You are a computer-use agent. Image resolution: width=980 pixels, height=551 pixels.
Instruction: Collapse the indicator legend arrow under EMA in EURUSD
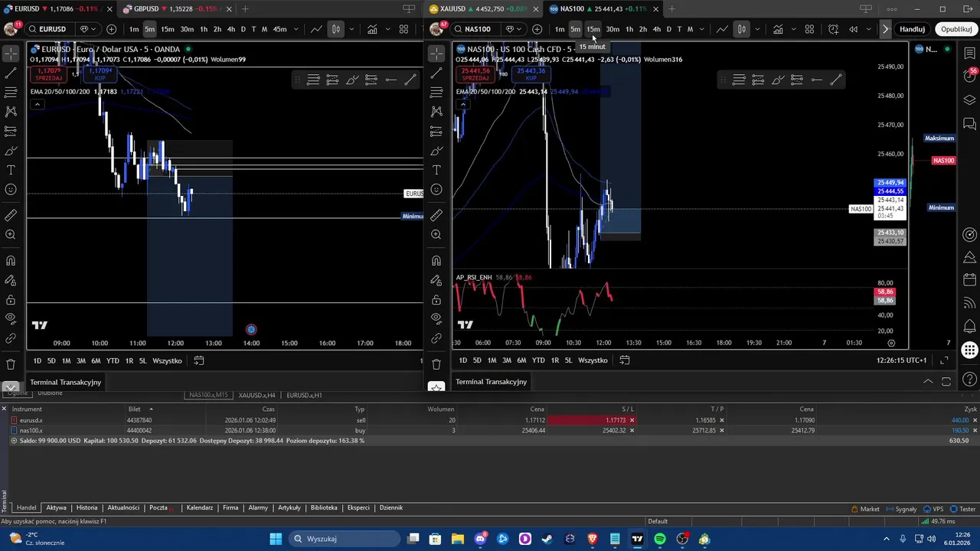pyautogui.click(x=37, y=105)
